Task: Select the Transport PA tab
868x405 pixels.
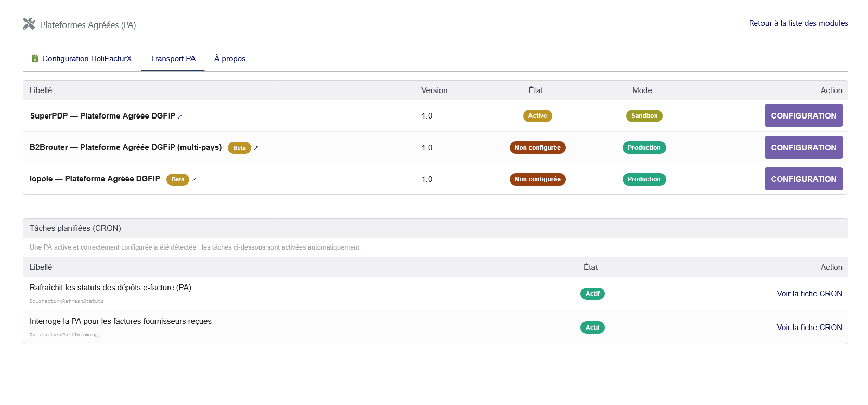Action: (x=173, y=59)
